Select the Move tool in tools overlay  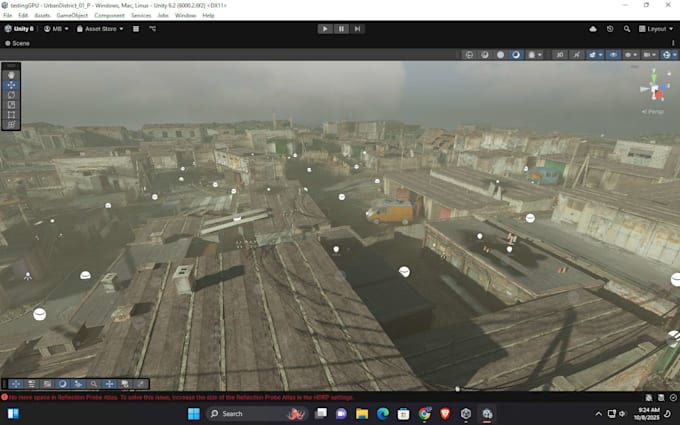[11, 85]
